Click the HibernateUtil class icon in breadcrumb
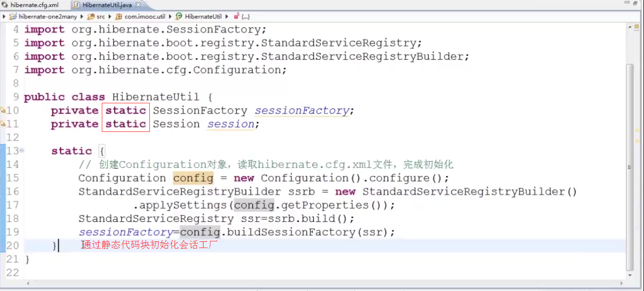 tap(180, 16)
